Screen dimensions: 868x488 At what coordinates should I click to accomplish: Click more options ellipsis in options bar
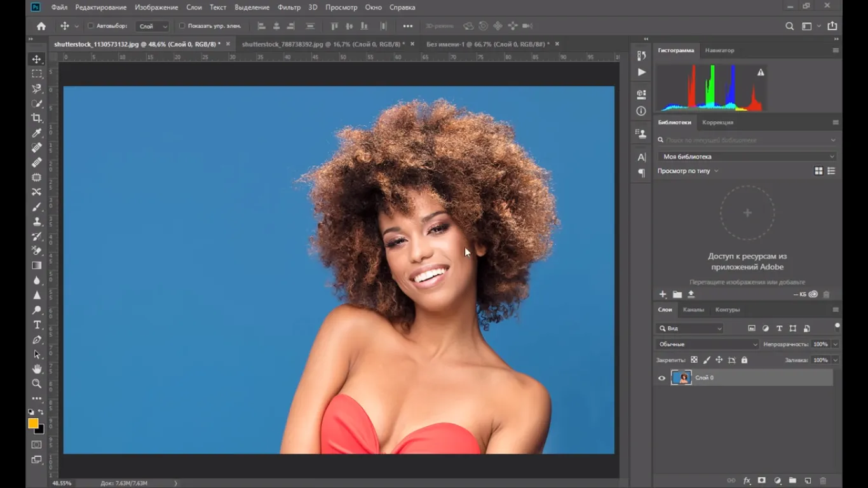[408, 26]
